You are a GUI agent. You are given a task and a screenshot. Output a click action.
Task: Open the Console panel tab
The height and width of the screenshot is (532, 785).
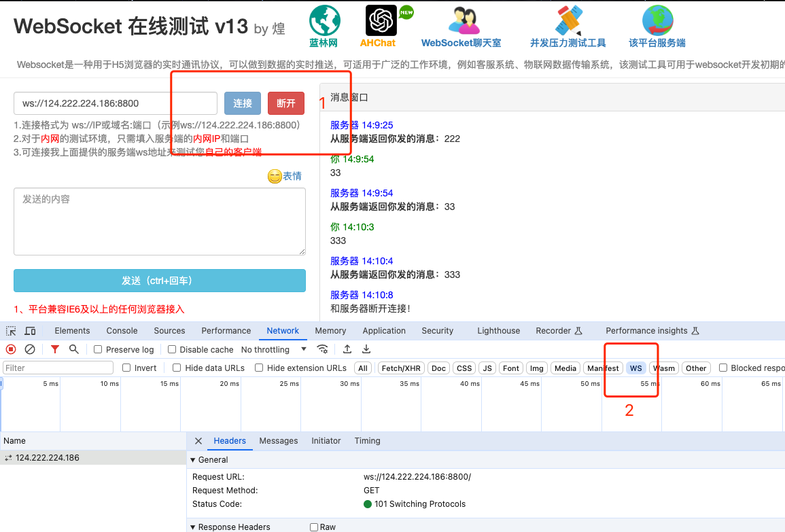121,331
